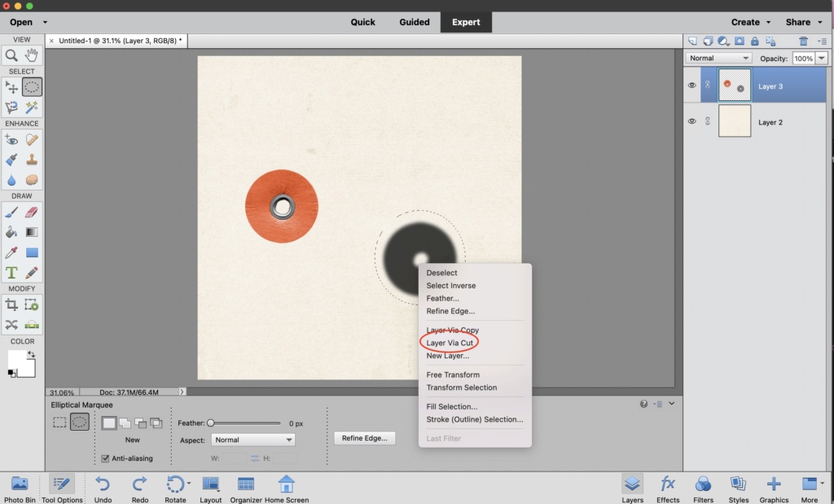Select the Lasso tool
The image size is (834, 504).
tap(11, 107)
